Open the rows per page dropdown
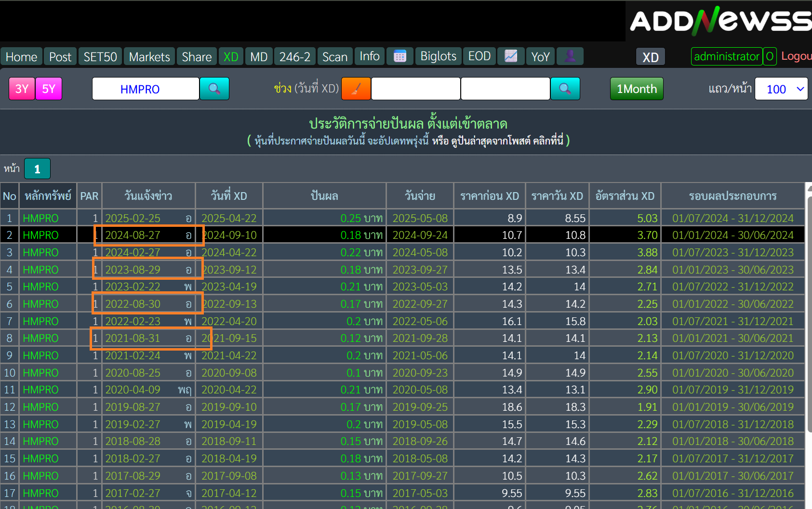The width and height of the screenshot is (812, 509). [781, 89]
